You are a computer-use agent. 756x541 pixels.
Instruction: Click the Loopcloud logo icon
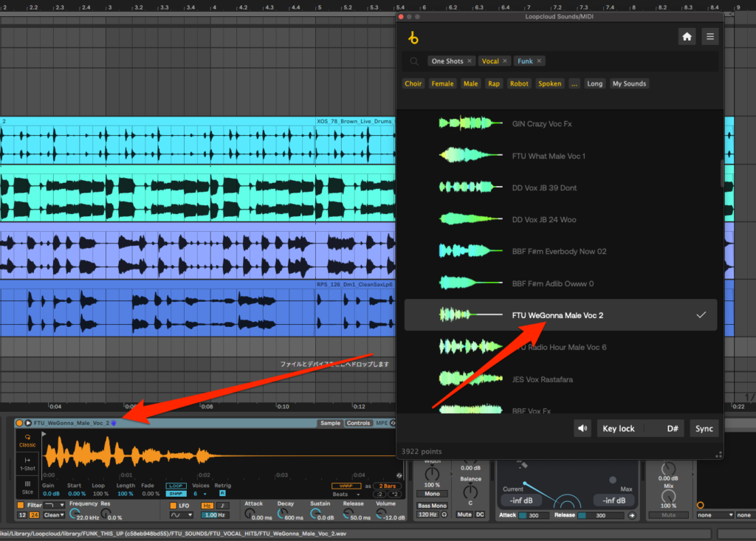tap(413, 37)
